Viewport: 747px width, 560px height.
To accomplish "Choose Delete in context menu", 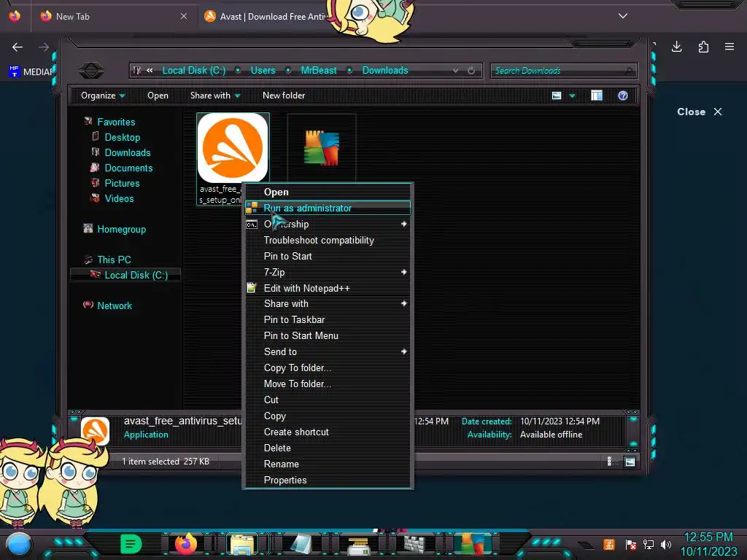I will tap(328, 448).
